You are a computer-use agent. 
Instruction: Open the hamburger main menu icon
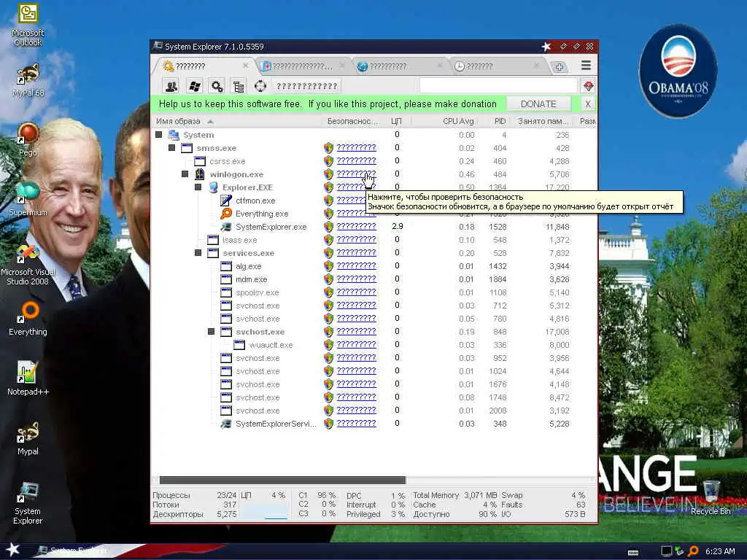pos(586,65)
